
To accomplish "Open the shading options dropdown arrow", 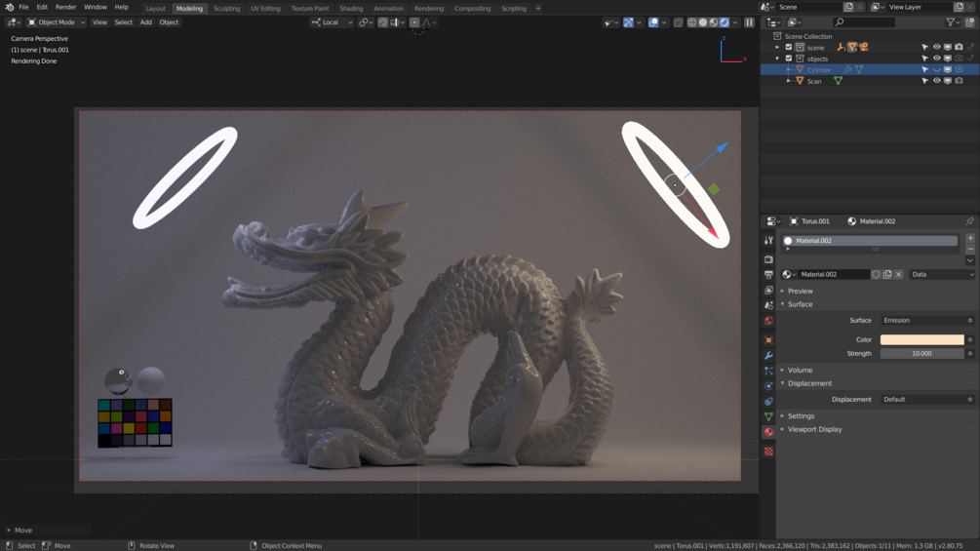I will pyautogui.click(x=735, y=22).
